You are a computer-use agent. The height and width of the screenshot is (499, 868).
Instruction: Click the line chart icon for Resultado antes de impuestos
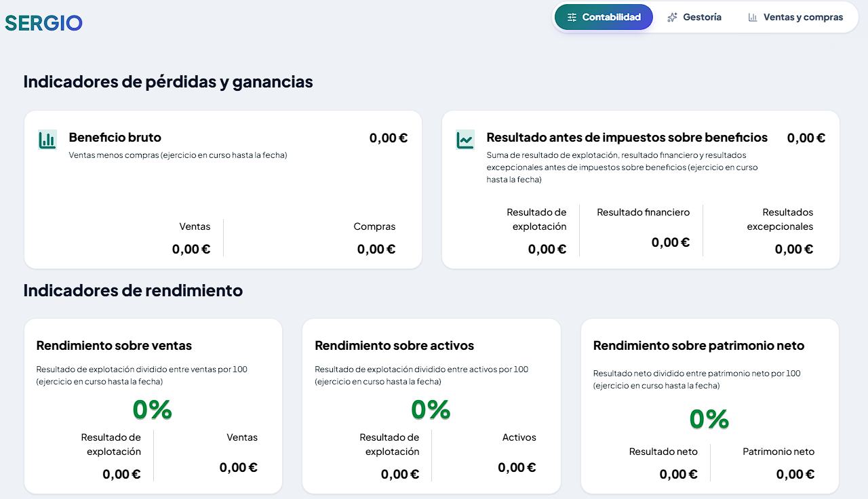point(465,140)
